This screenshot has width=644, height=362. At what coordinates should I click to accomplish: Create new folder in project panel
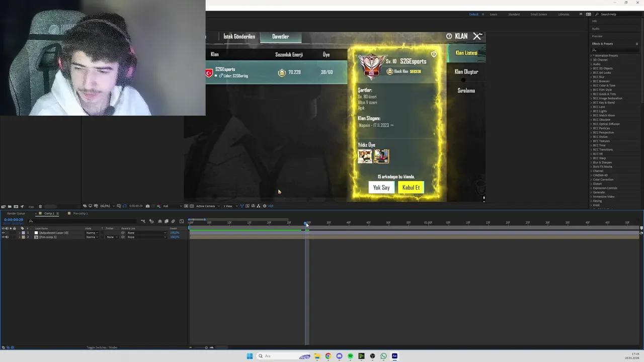10,206
